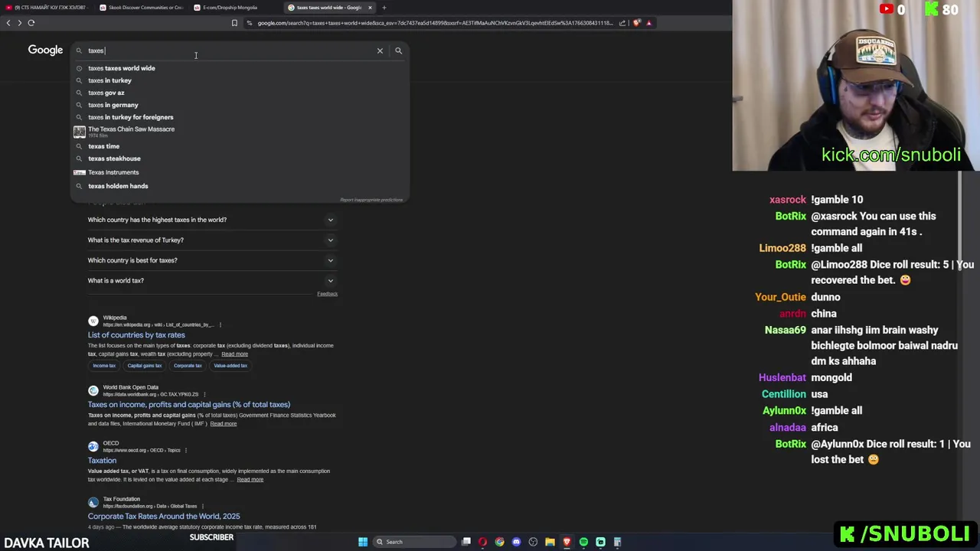Click the 'Capital gains tax' chip
980x551 pixels.
pos(145,366)
